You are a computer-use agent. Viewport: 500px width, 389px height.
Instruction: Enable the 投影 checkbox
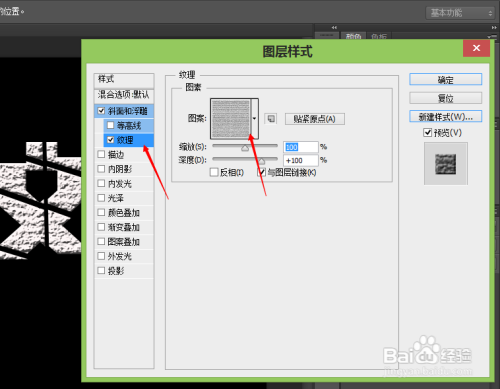click(x=101, y=270)
